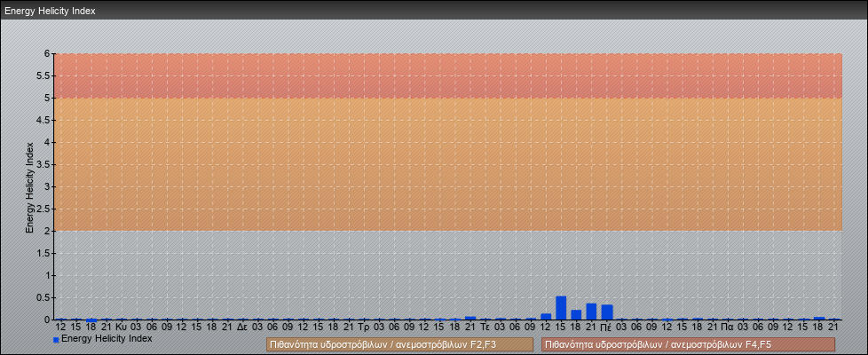Click the y-axis value 1.5
Image resolution: width=868 pixels, height=355 pixels.
coord(43,253)
